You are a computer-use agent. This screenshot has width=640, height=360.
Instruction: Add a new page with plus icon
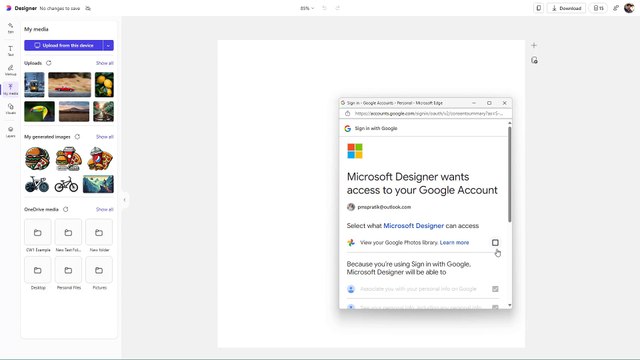click(534, 45)
